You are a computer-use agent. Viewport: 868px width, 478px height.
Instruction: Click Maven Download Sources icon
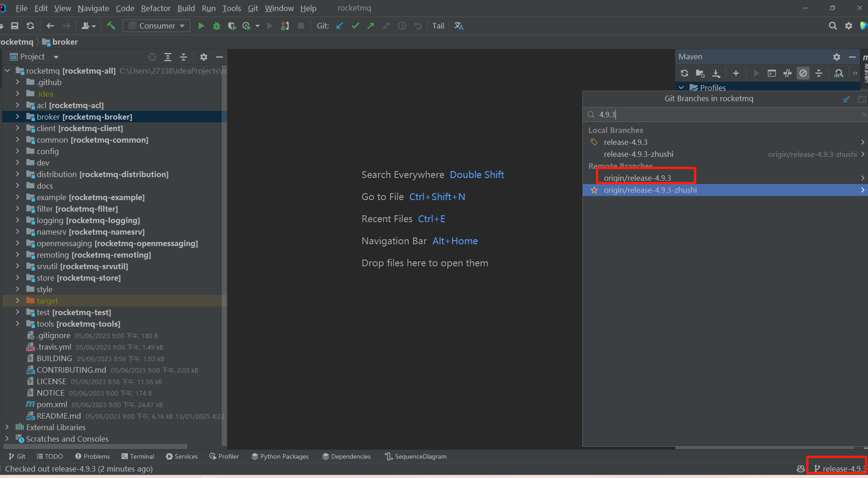(x=716, y=73)
